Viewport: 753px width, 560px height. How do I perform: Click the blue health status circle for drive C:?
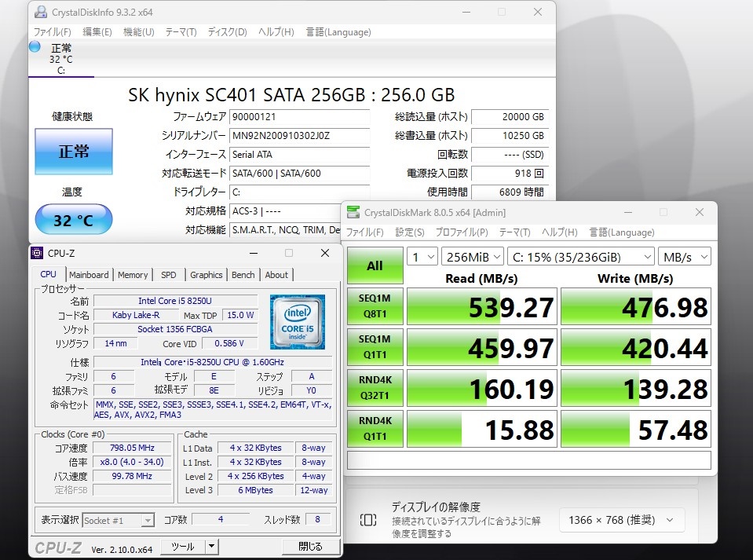click(x=35, y=47)
